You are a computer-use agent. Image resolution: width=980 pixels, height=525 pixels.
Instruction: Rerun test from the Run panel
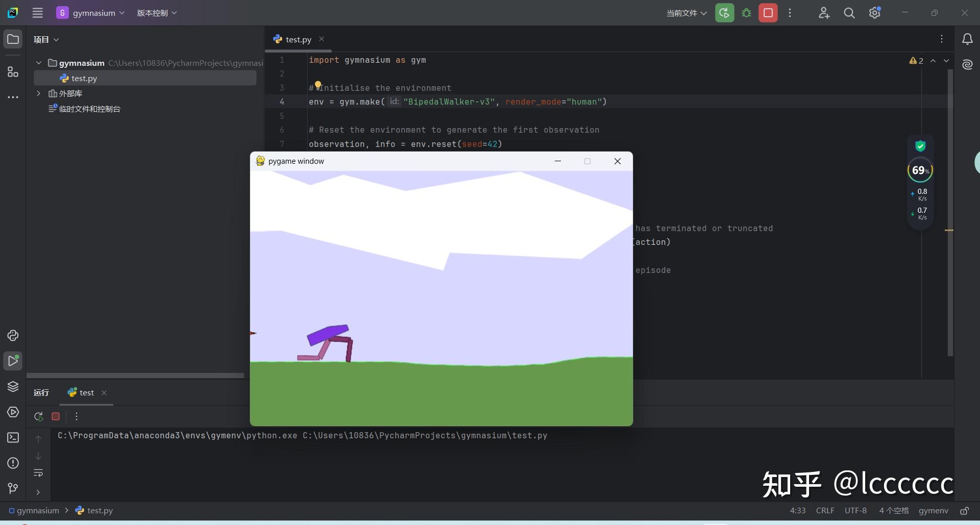coord(38,416)
